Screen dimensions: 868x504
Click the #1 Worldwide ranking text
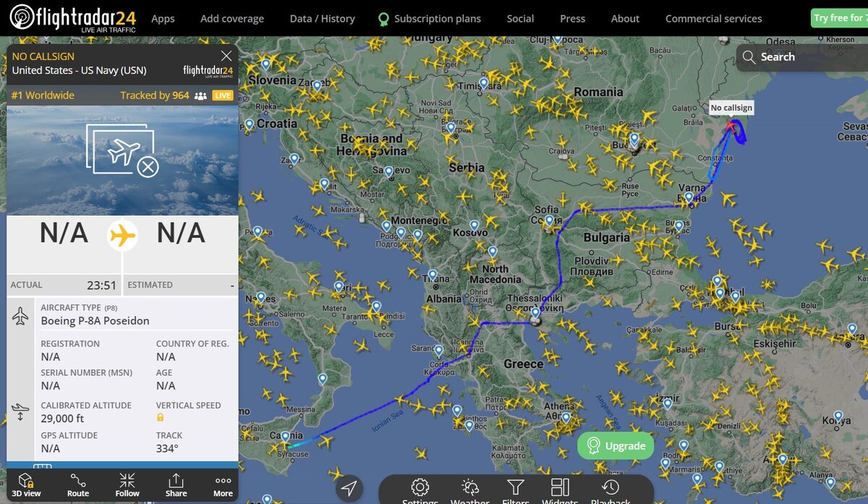click(x=43, y=95)
